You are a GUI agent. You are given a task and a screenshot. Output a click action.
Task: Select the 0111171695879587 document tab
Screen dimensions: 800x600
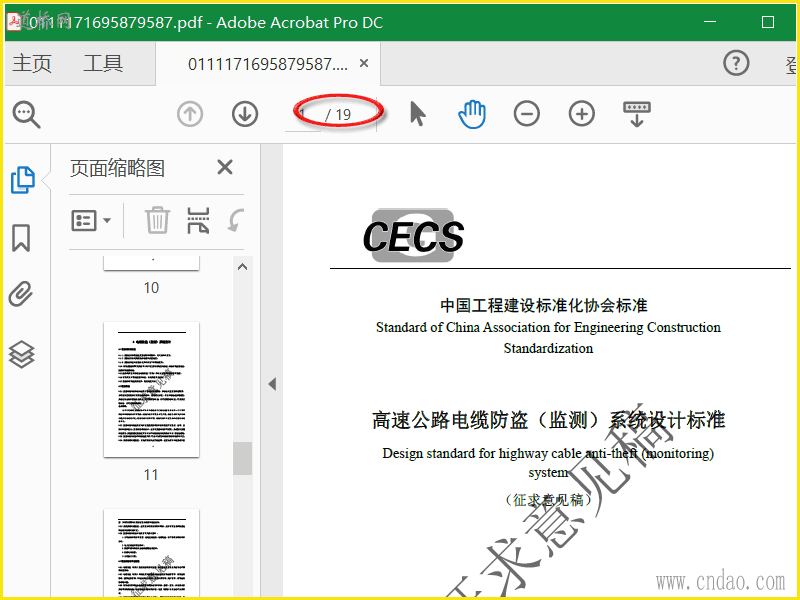tap(267, 64)
